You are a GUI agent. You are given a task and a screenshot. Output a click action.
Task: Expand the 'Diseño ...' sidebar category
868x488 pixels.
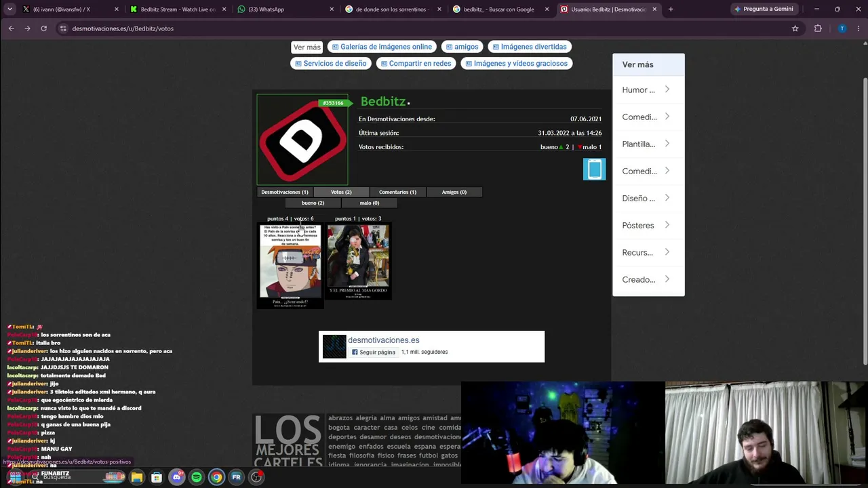(x=648, y=198)
